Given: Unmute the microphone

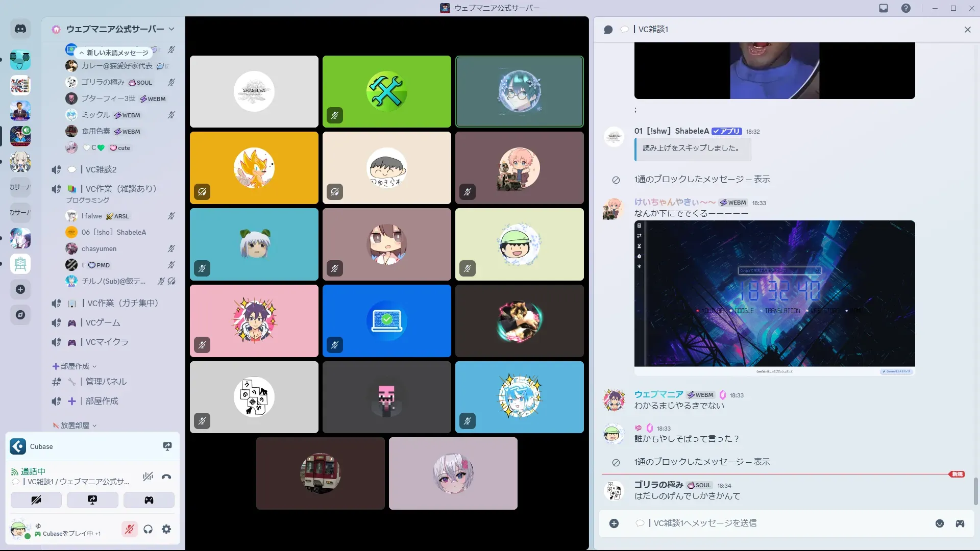Looking at the screenshot, I should [130, 529].
